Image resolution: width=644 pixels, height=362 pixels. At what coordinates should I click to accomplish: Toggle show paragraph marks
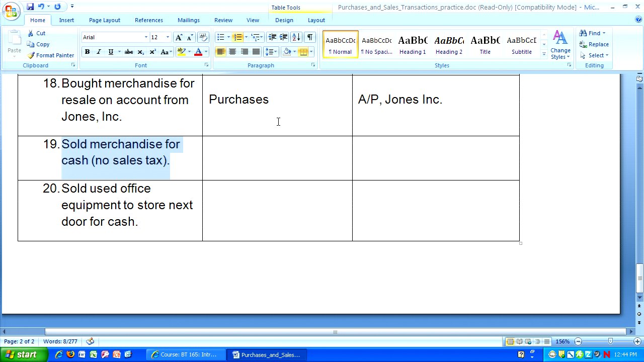[x=310, y=37]
